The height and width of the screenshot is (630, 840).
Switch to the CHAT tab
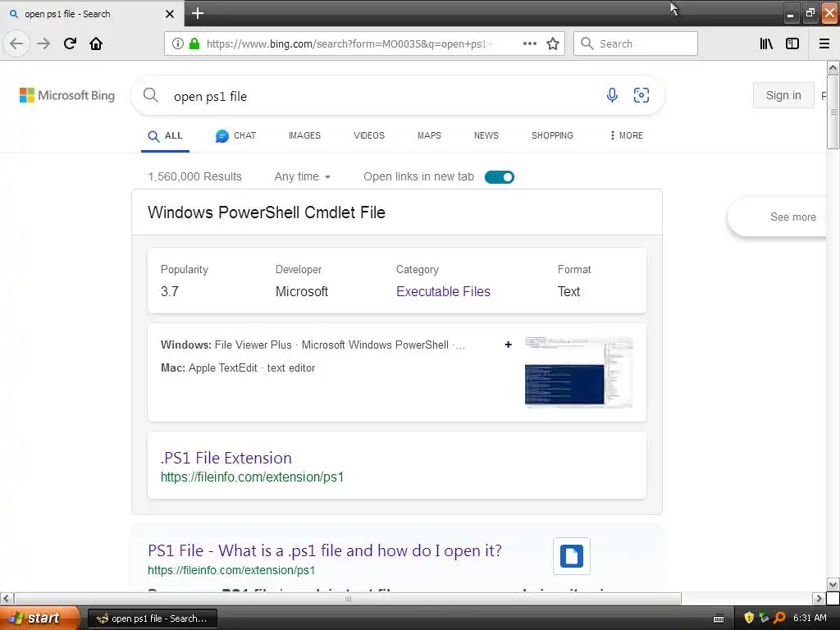pyautogui.click(x=235, y=136)
